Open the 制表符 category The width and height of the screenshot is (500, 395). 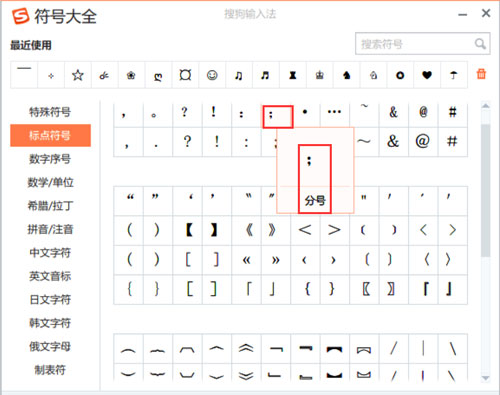click(x=50, y=370)
